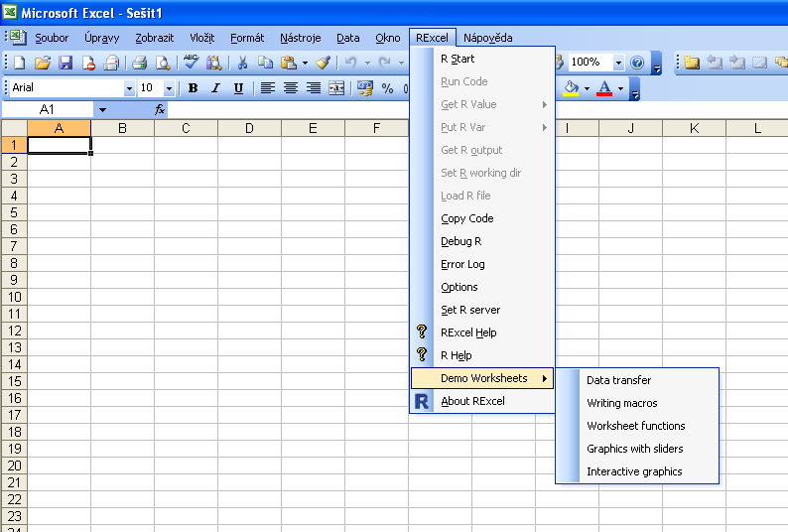Open the Formát menu
This screenshot has height=532, width=788.
(247, 38)
